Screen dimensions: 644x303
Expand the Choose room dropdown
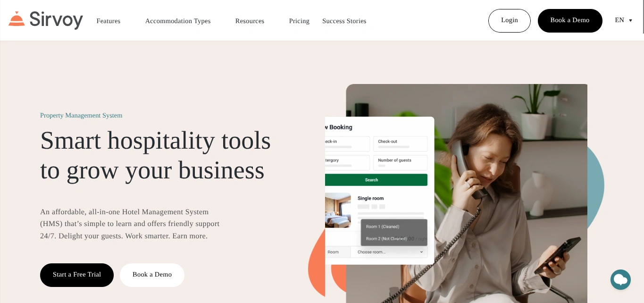pos(389,252)
